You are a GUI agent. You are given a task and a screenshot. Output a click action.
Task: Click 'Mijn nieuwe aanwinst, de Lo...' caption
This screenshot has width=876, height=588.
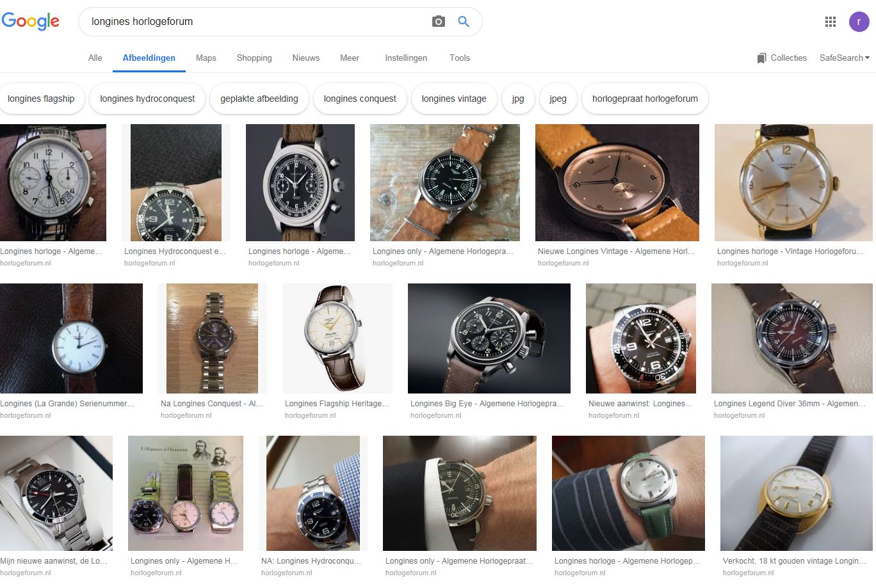coord(54,561)
